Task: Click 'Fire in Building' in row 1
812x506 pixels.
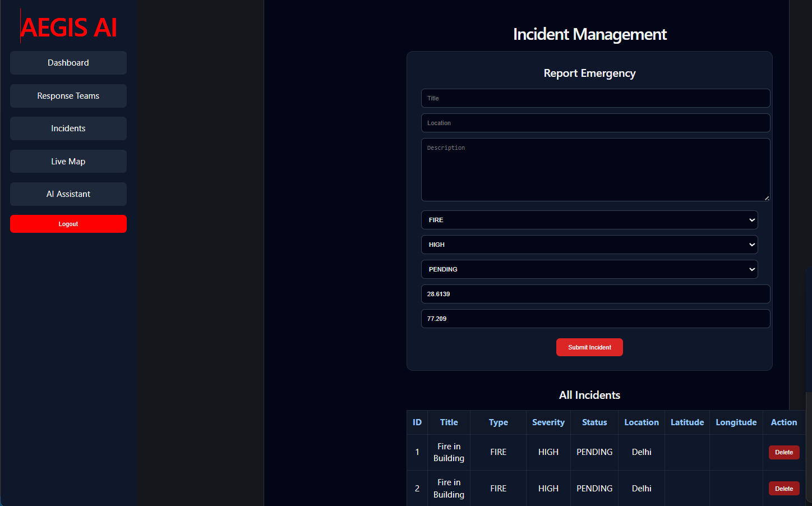Action: 449,452
